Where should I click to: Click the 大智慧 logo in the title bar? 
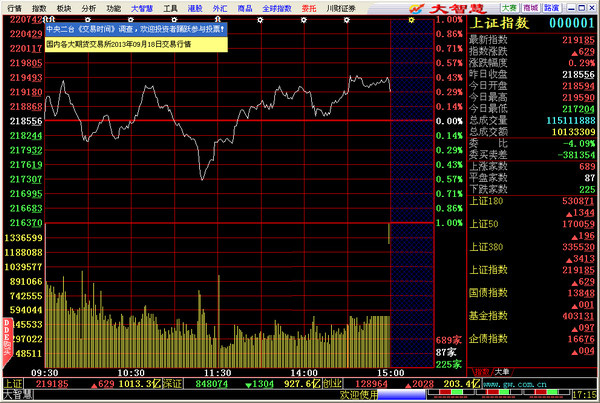click(x=447, y=8)
